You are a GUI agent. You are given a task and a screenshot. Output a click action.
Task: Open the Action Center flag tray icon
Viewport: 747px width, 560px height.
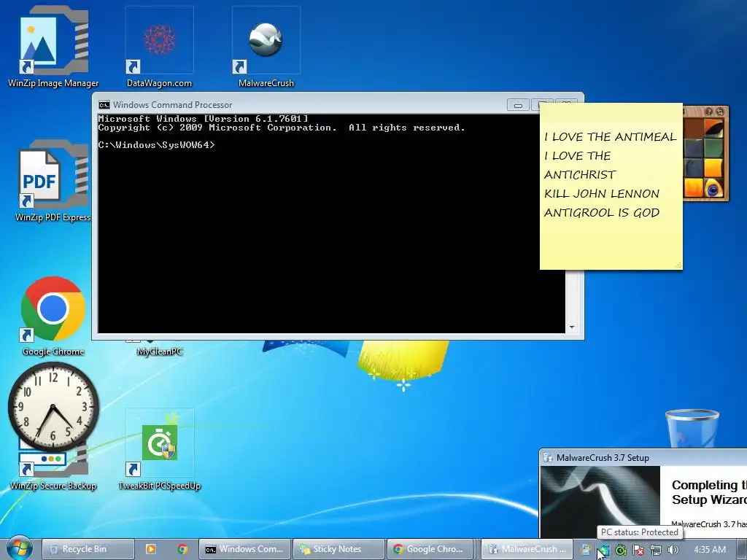coord(638,550)
